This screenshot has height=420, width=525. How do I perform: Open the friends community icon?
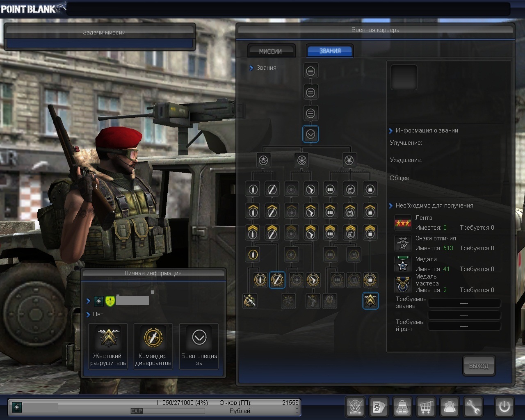[x=450, y=407]
